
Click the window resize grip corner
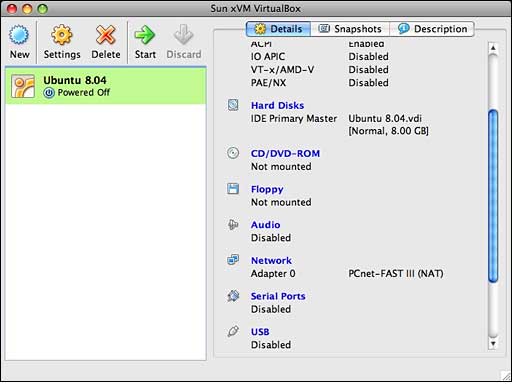pos(506,375)
